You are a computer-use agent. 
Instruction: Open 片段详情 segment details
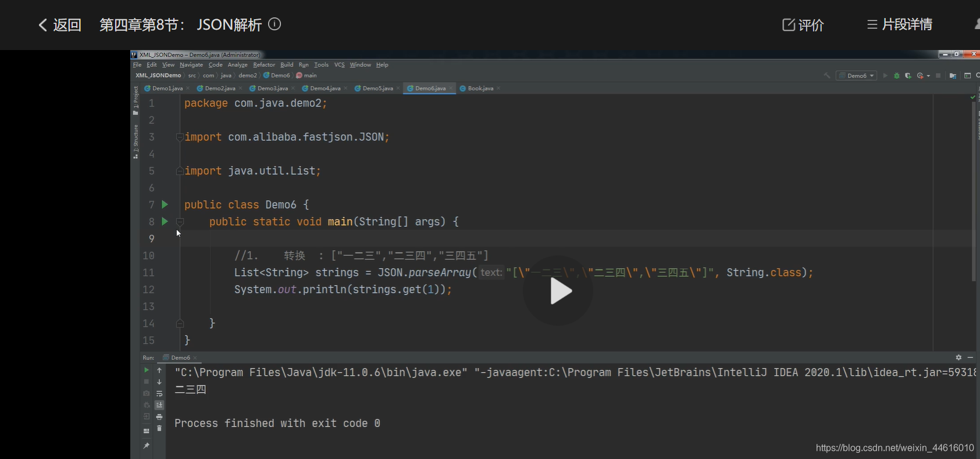900,24
